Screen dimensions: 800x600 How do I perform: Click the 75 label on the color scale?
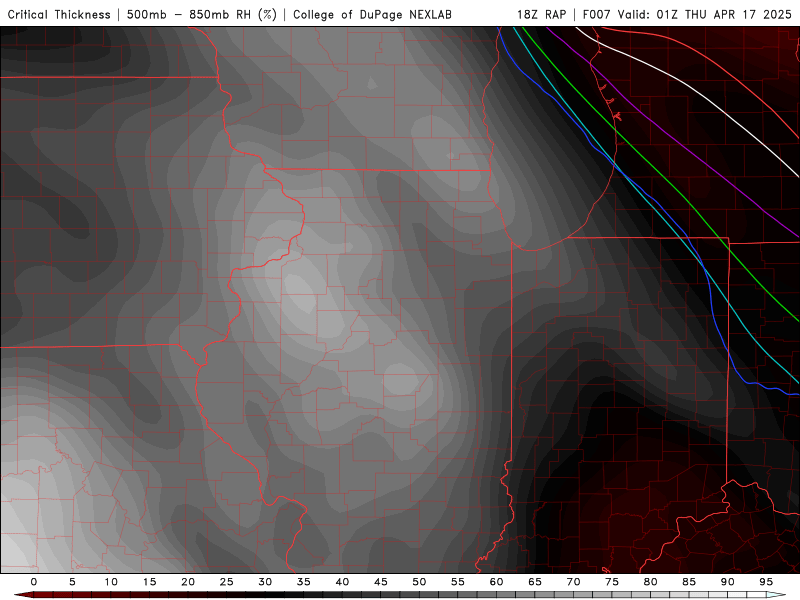(612, 582)
